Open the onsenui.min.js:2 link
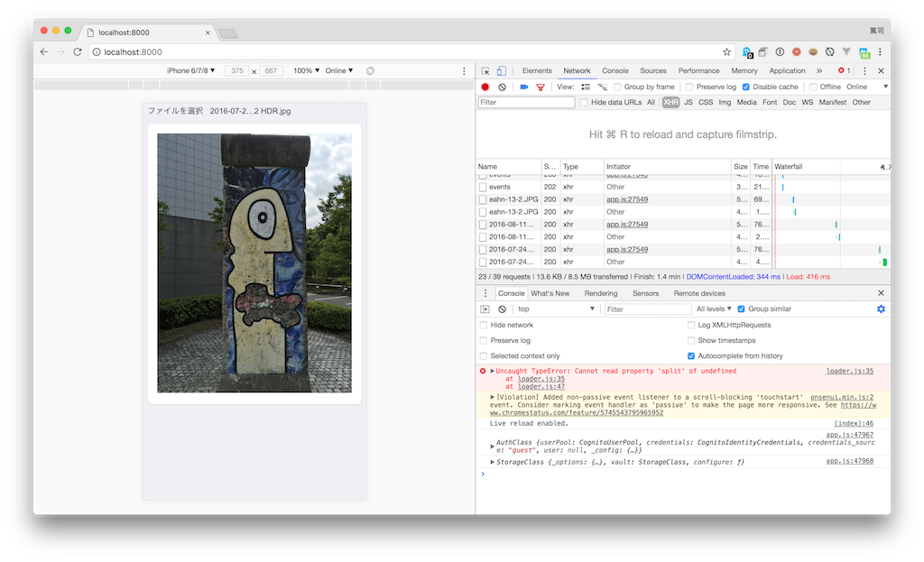The width and height of the screenshot is (924, 562). [842, 398]
